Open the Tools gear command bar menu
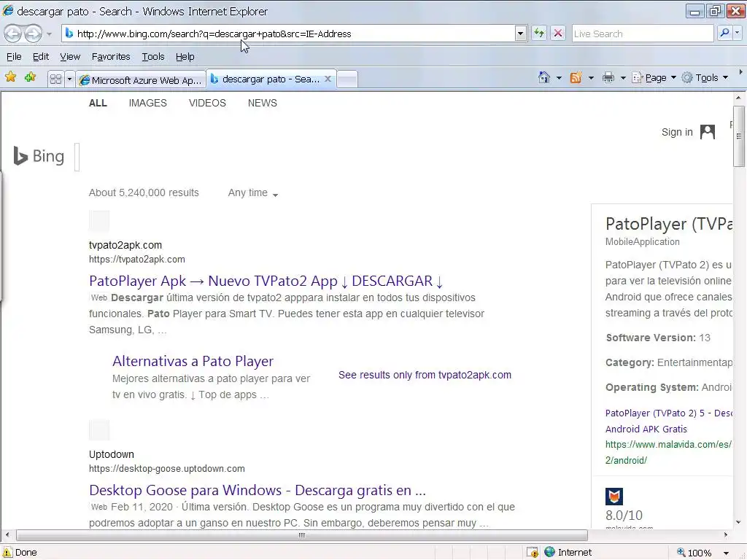Screen dimensions: 747x560 coord(705,77)
